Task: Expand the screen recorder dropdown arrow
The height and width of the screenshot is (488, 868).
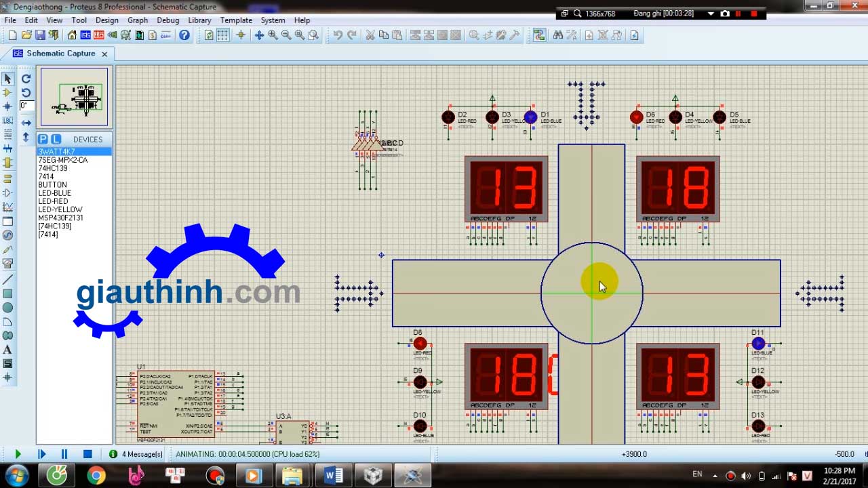Action: point(711,14)
